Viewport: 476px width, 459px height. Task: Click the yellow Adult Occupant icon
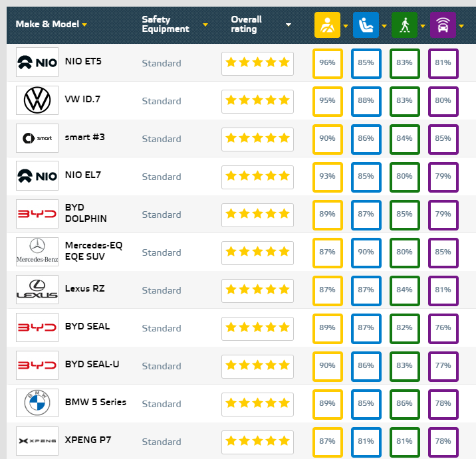[326, 25]
